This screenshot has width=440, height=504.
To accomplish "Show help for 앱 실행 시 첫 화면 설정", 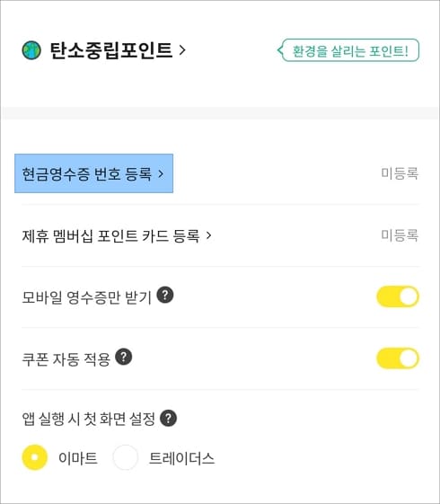I will (x=168, y=418).
